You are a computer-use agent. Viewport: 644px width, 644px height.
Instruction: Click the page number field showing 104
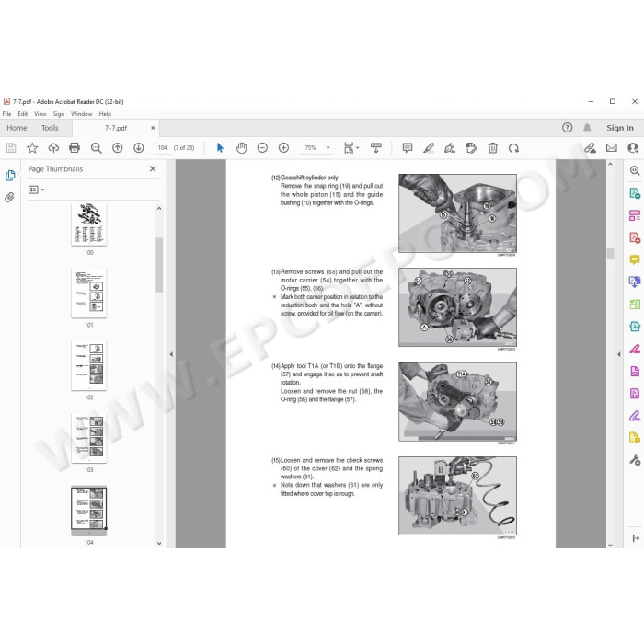163,148
